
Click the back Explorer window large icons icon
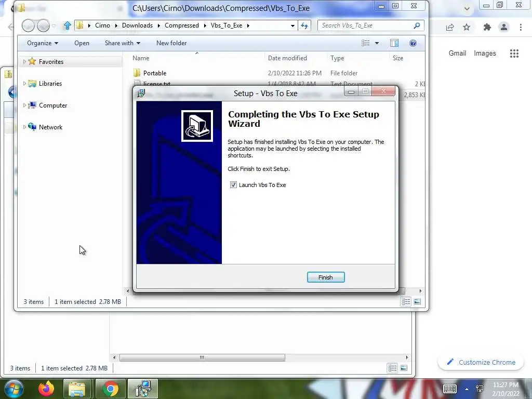click(x=404, y=368)
